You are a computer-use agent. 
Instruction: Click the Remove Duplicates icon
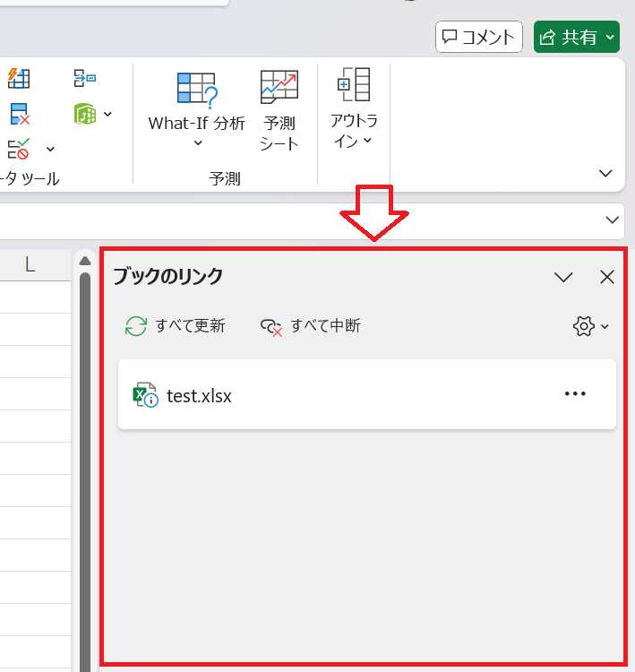pyautogui.click(x=20, y=114)
